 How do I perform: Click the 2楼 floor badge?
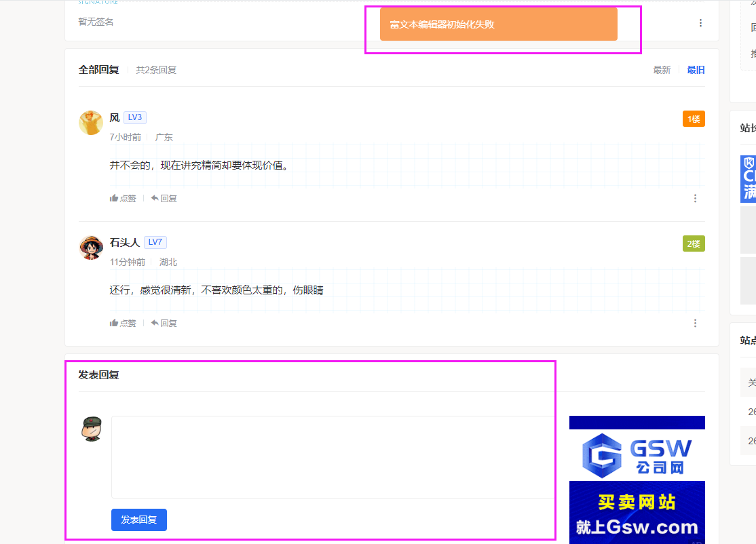pos(694,244)
